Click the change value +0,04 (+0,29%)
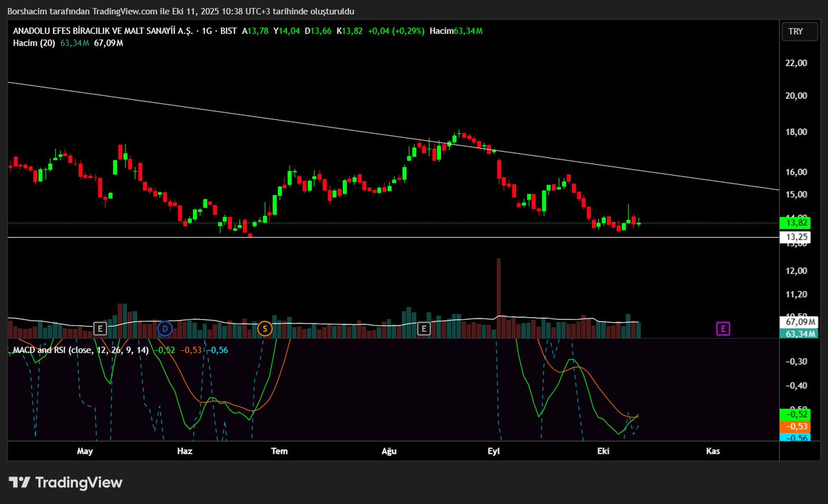Viewport: 828px width, 504px height. pyautogui.click(x=395, y=31)
